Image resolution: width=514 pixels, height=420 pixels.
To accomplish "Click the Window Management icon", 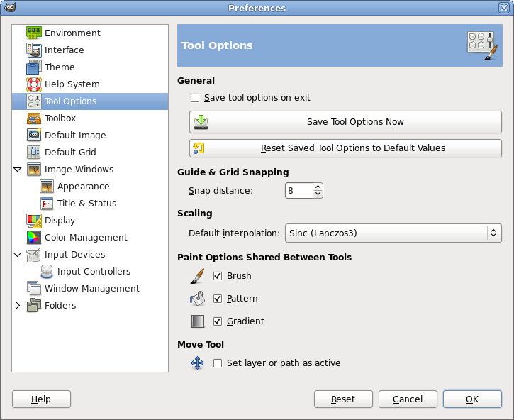I will pos(34,288).
